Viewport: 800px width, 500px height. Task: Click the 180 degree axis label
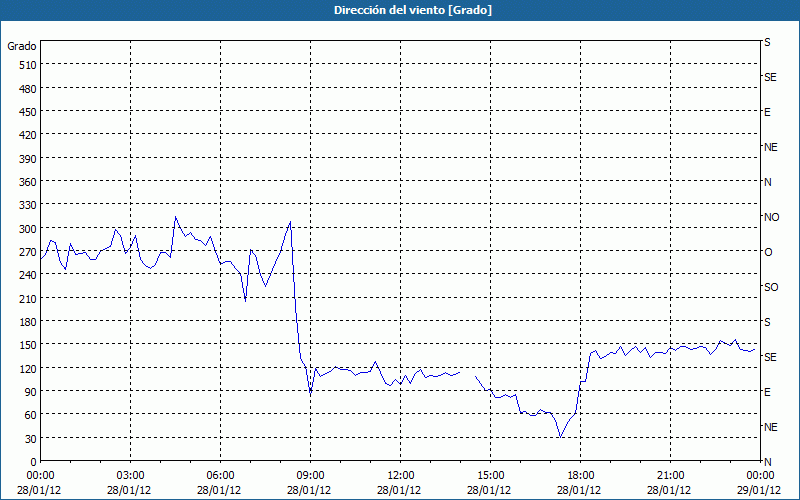click(28, 322)
